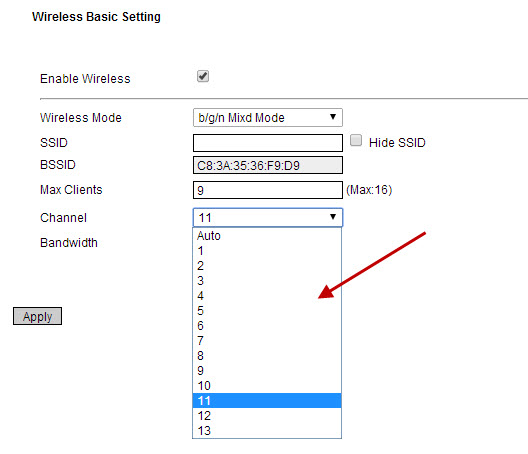Choose the highlighted channel 11 entry
The image size is (528, 454).
click(267, 400)
